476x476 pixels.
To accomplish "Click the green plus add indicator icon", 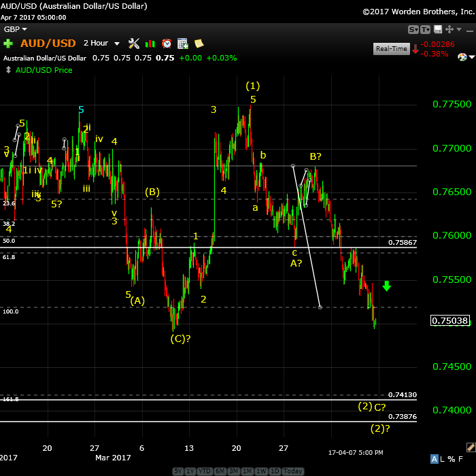I will click(x=8, y=44).
